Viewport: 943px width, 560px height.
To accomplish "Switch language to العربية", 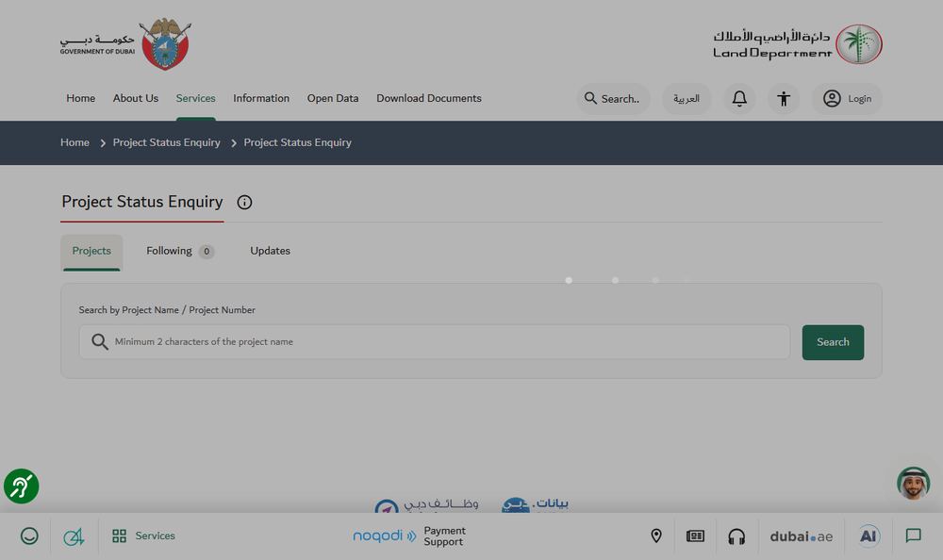I will pos(687,99).
